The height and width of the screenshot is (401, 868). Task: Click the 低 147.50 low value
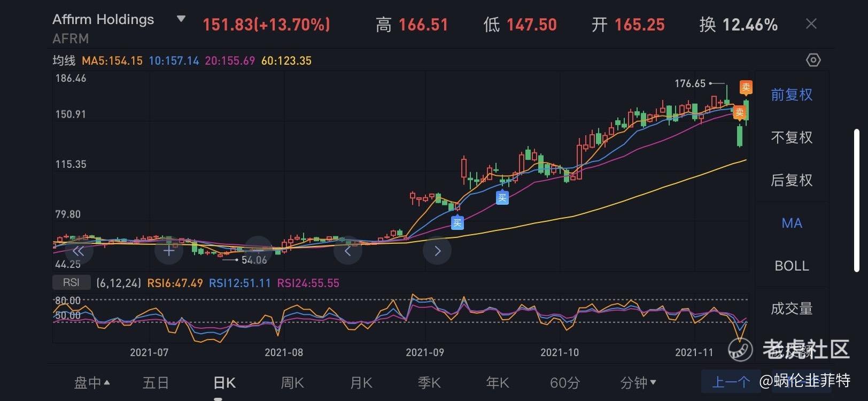(521, 25)
